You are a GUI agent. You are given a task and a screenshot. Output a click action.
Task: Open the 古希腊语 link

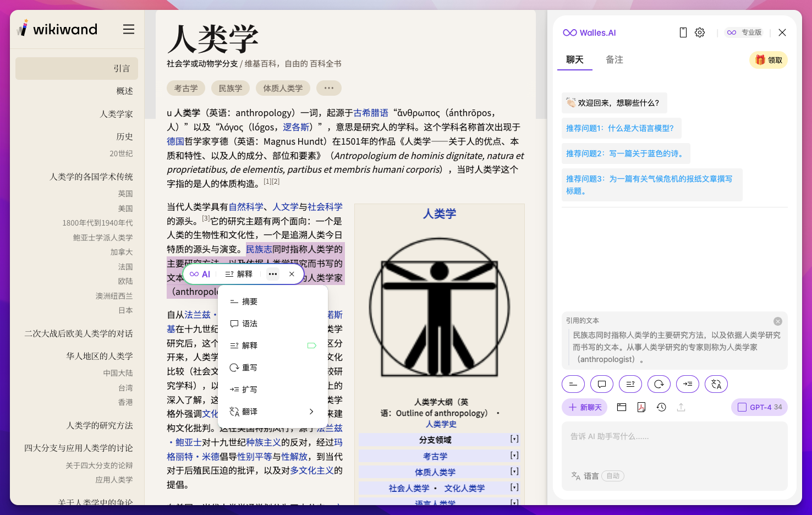[371, 113]
